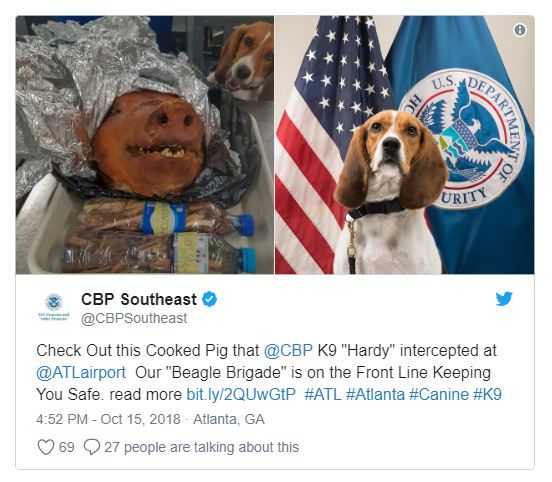The height and width of the screenshot is (482, 552).
Task: View the 27 people talking link
Action: (201, 447)
